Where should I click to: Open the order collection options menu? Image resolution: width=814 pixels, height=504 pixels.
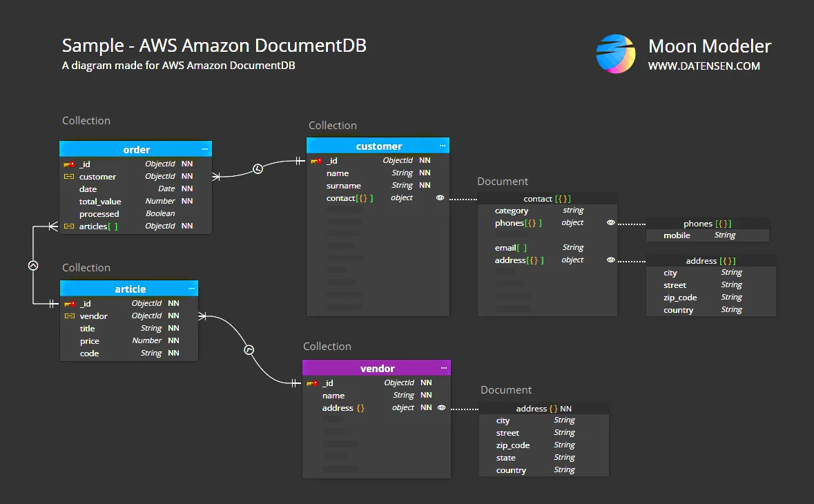click(x=205, y=150)
